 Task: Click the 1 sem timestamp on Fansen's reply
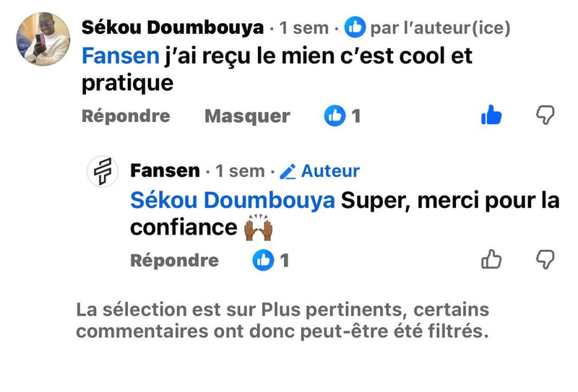240,172
